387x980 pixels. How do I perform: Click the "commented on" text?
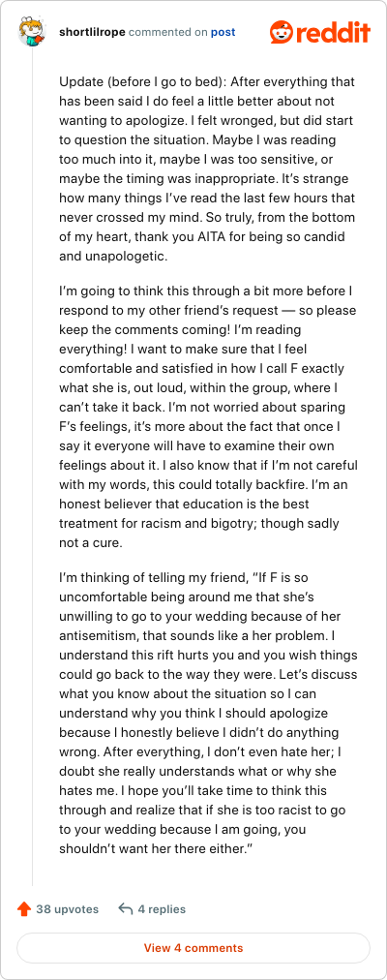pyautogui.click(x=168, y=32)
